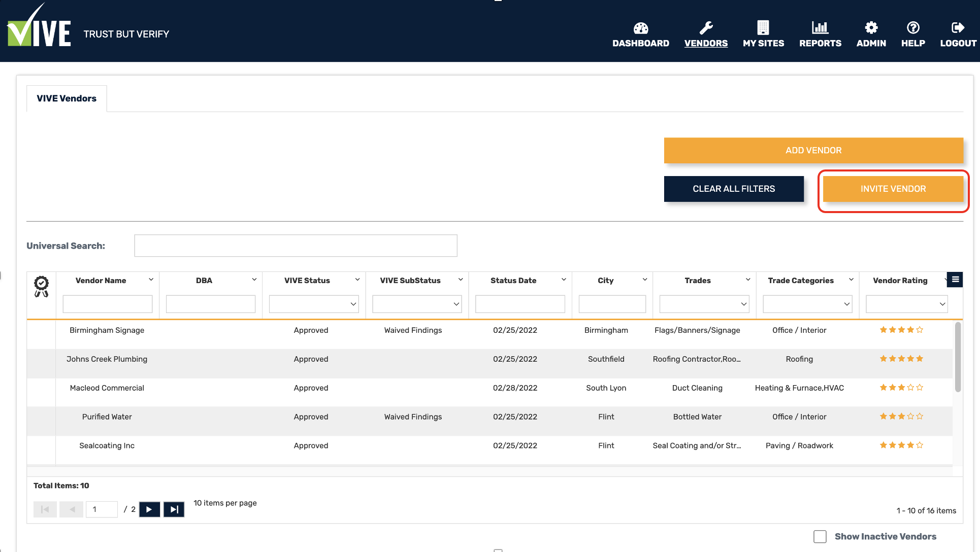
Task: Go to the next page arrow
Action: pos(149,509)
